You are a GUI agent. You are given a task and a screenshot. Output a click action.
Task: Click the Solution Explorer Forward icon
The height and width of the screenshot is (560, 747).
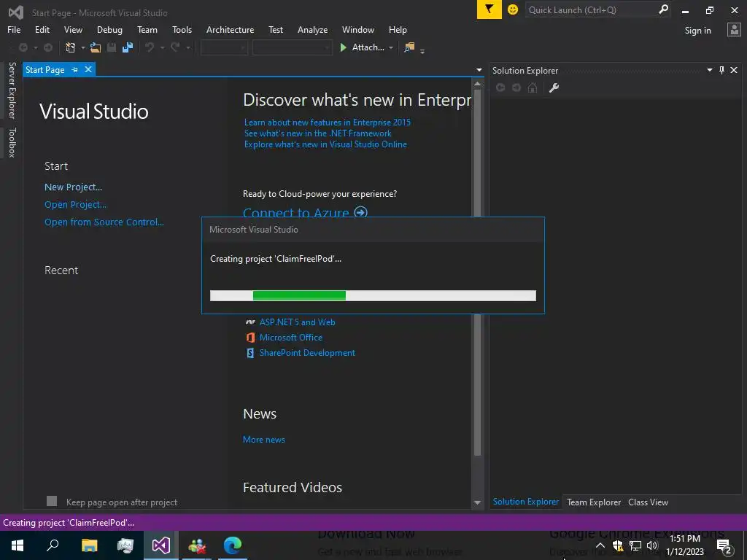516,87
